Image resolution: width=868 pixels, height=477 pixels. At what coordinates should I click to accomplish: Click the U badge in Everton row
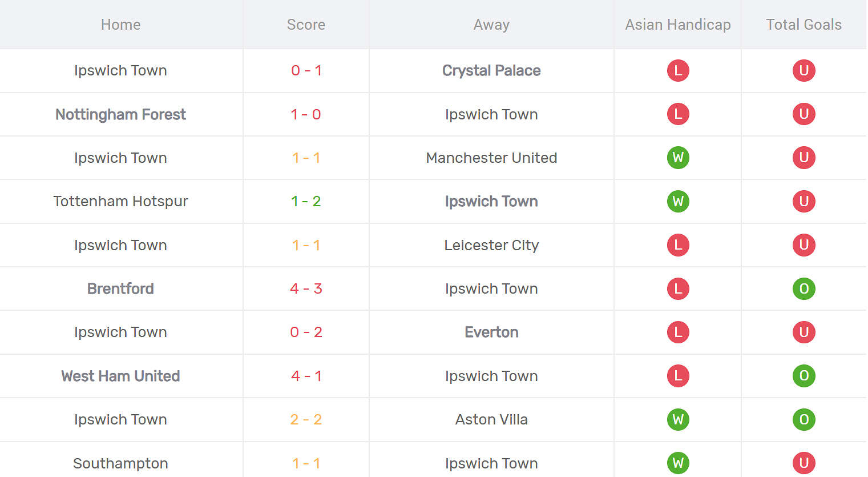tap(804, 332)
